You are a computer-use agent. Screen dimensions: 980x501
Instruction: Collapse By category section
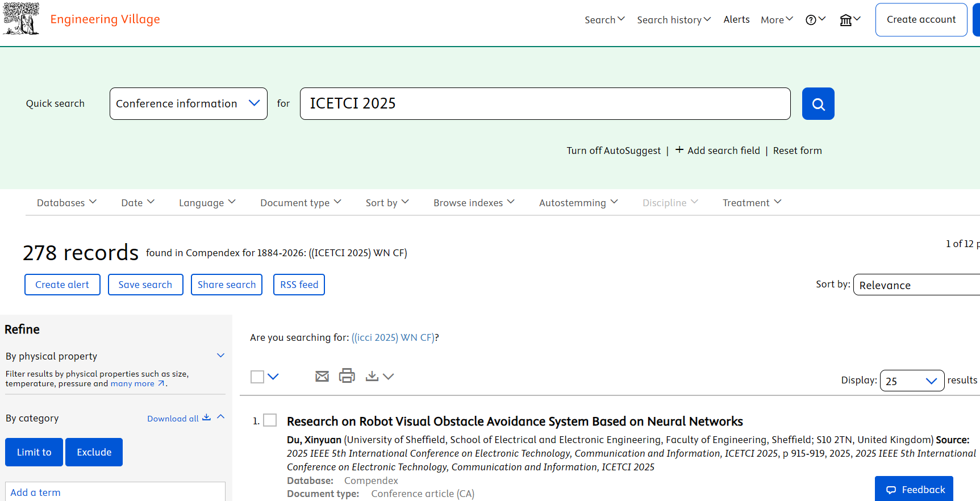click(x=221, y=417)
